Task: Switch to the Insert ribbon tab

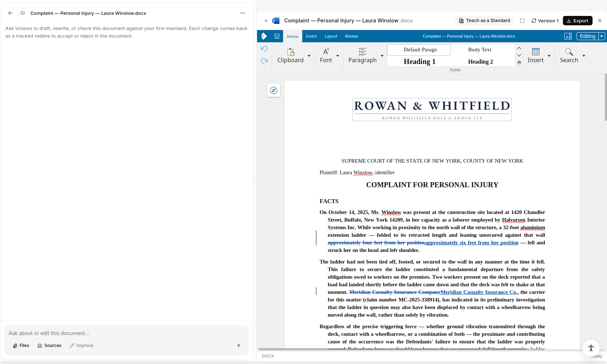Action: [x=311, y=36]
